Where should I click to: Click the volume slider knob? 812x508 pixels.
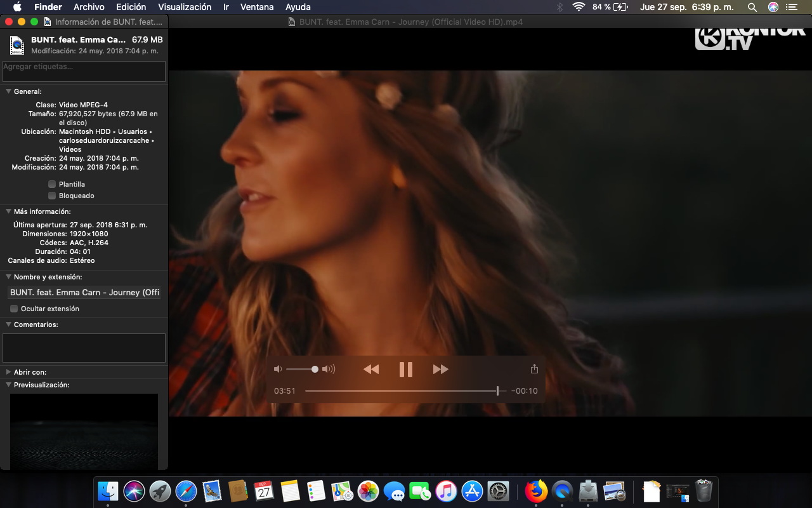pyautogui.click(x=315, y=369)
